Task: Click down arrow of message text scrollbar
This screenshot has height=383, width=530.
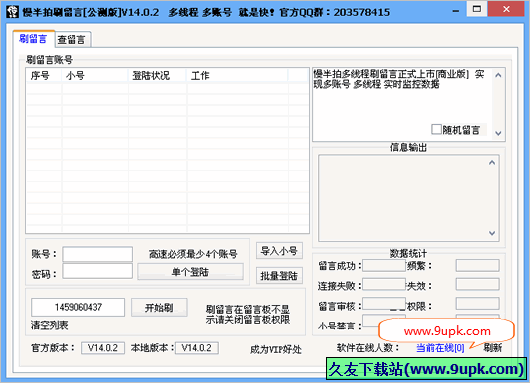Action: click(x=498, y=133)
